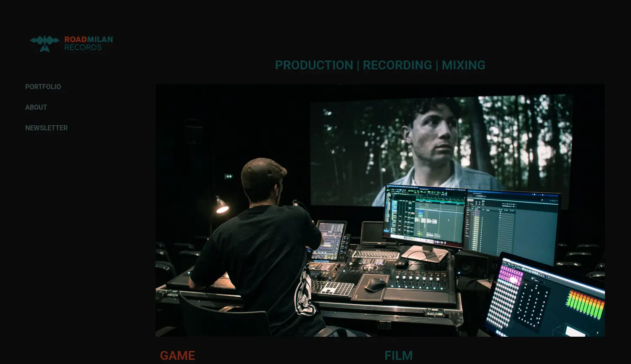The width and height of the screenshot is (631, 364).
Task: Select the GAME category heading
Action: 177,355
